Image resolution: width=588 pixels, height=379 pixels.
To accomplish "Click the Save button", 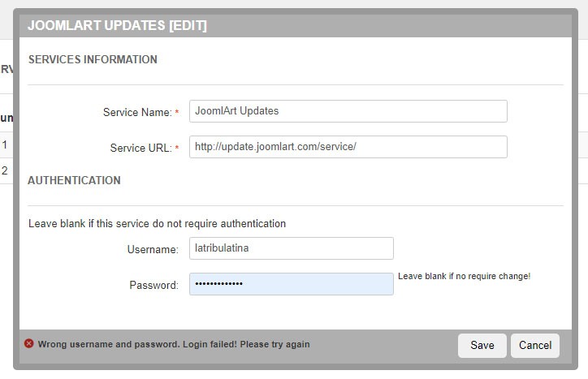I will click(482, 345).
